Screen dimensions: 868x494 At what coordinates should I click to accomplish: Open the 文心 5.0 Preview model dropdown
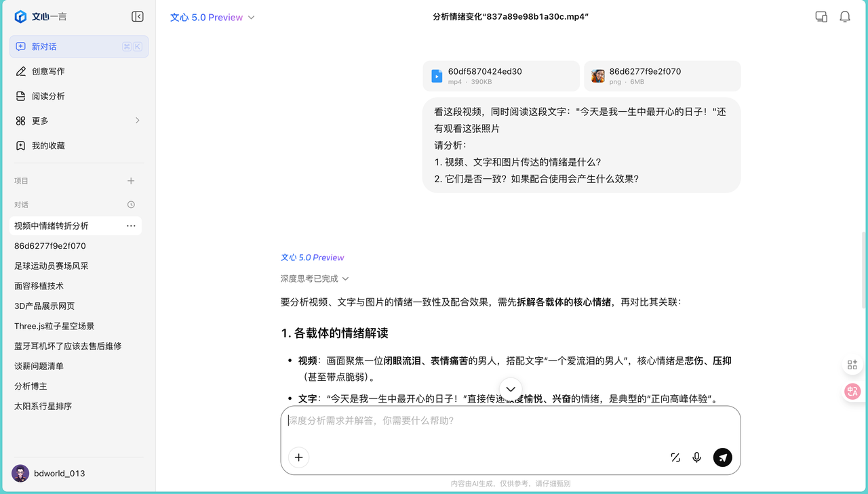point(212,17)
